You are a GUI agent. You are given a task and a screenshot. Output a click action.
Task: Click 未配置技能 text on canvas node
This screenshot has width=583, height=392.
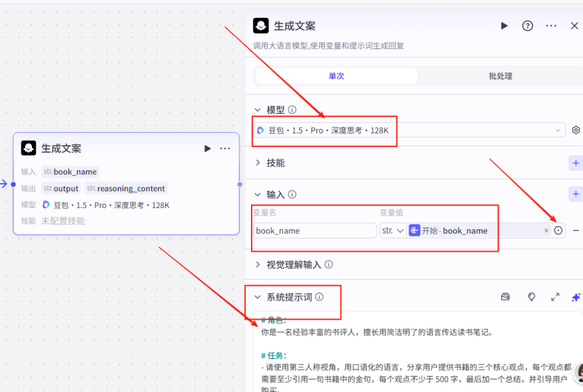(x=63, y=221)
